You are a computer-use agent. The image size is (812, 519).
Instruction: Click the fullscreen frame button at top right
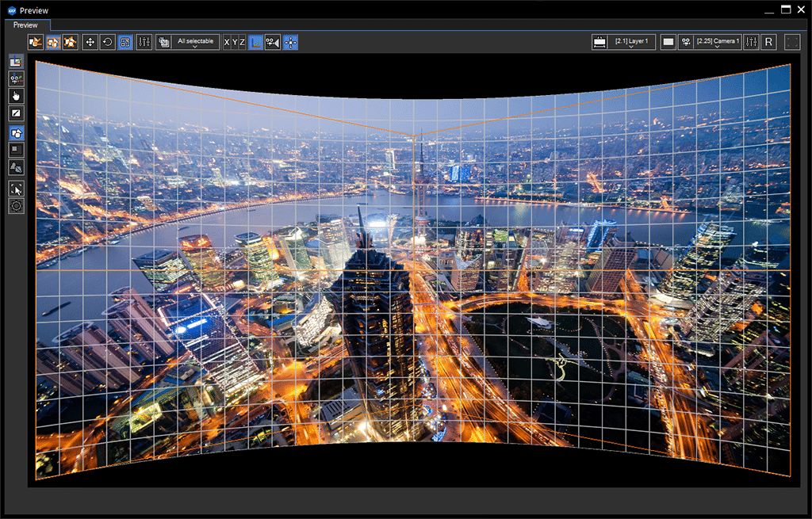tap(792, 42)
